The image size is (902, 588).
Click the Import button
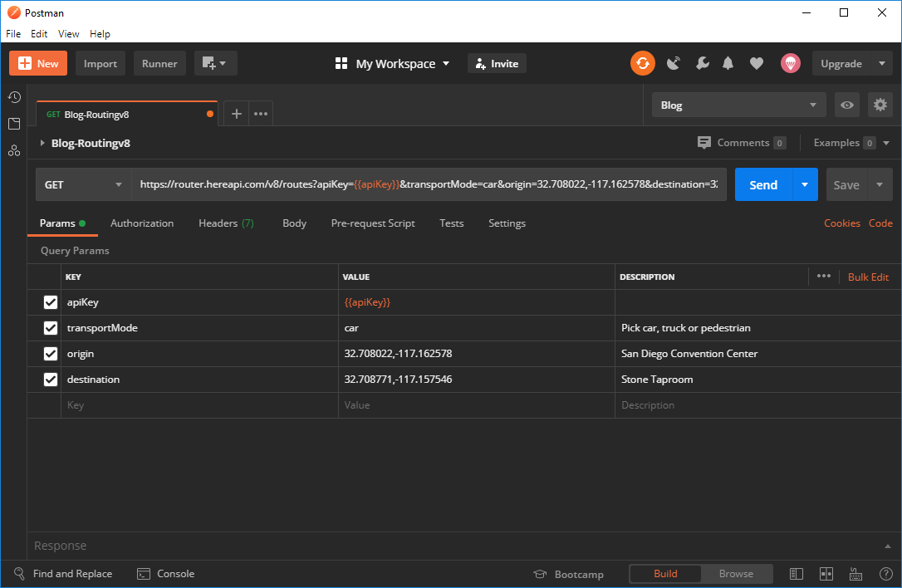[x=100, y=63]
